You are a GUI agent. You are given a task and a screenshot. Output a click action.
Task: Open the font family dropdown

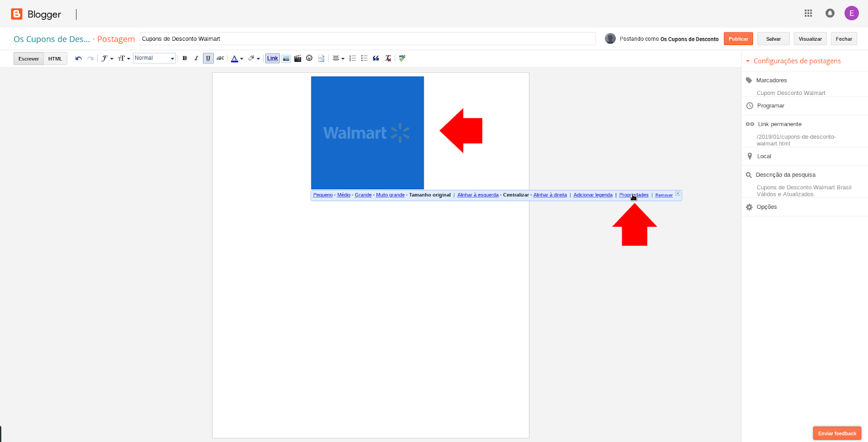point(107,59)
